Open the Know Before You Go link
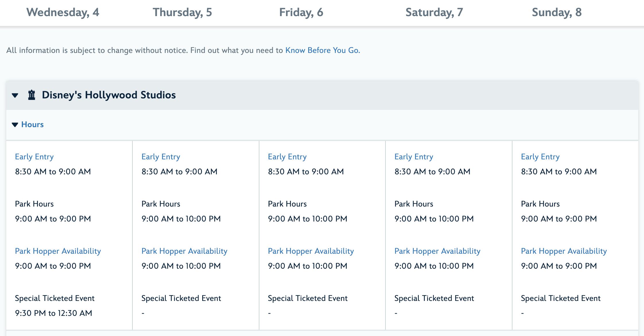 pyautogui.click(x=322, y=50)
